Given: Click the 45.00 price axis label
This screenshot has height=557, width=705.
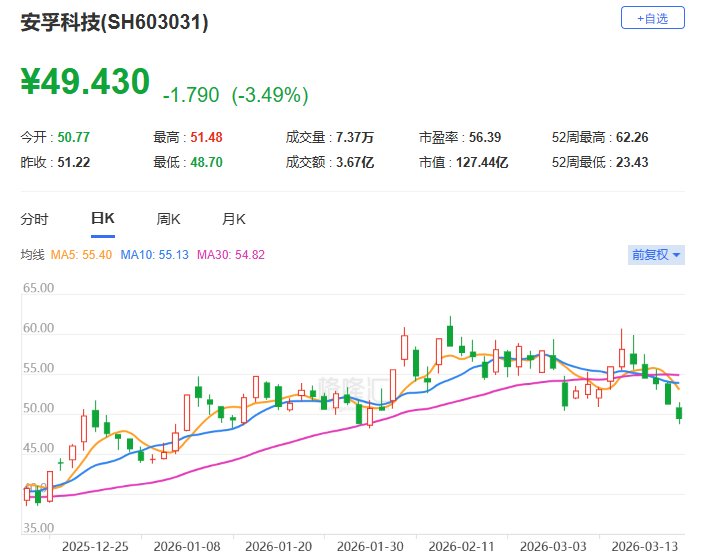Looking at the screenshot, I should (x=38, y=448).
